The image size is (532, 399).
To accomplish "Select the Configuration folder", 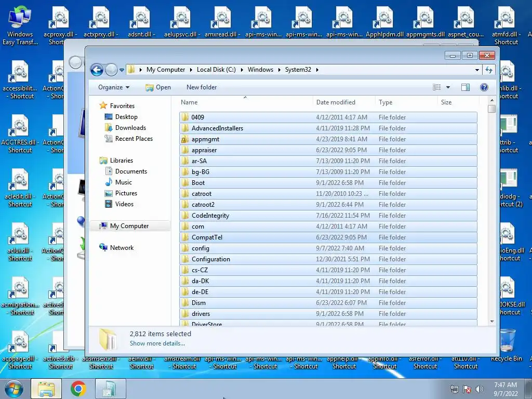I will (x=328, y=259).
